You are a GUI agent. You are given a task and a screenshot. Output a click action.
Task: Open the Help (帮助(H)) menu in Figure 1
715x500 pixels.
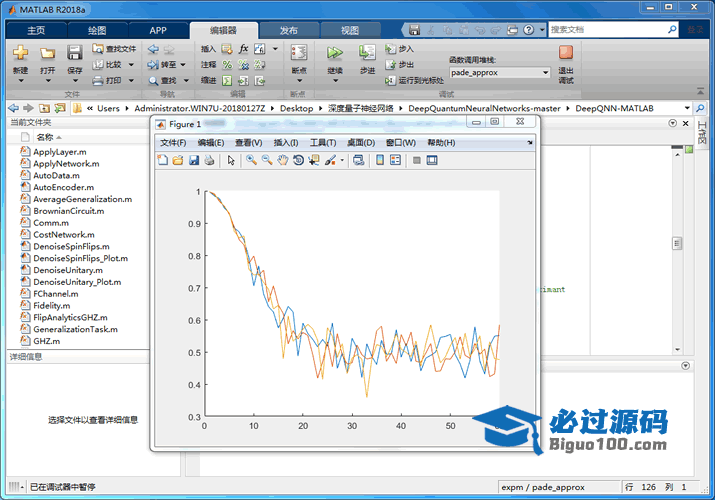(441, 143)
